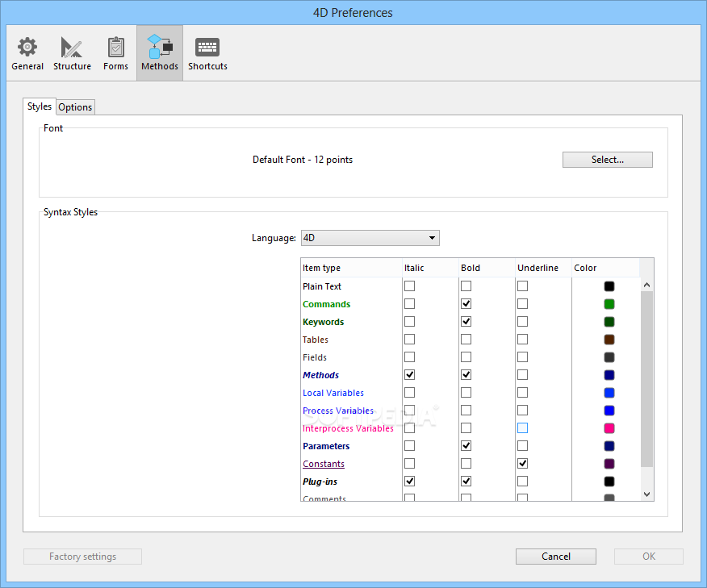Screen dimensions: 707x588
Task: Click the Bold column header
Action: [487, 268]
